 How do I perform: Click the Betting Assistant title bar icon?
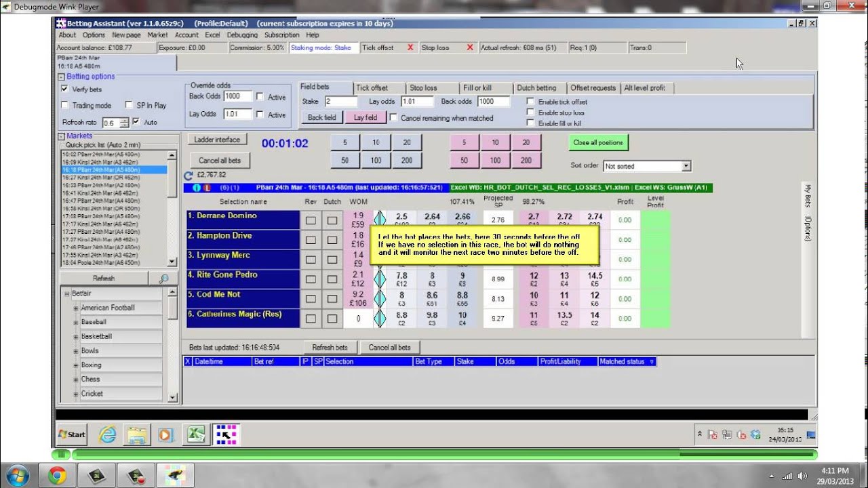[60, 23]
